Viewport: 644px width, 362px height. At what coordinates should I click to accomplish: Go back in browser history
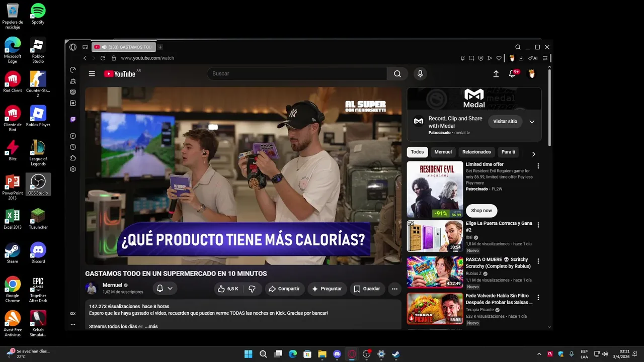(85, 58)
